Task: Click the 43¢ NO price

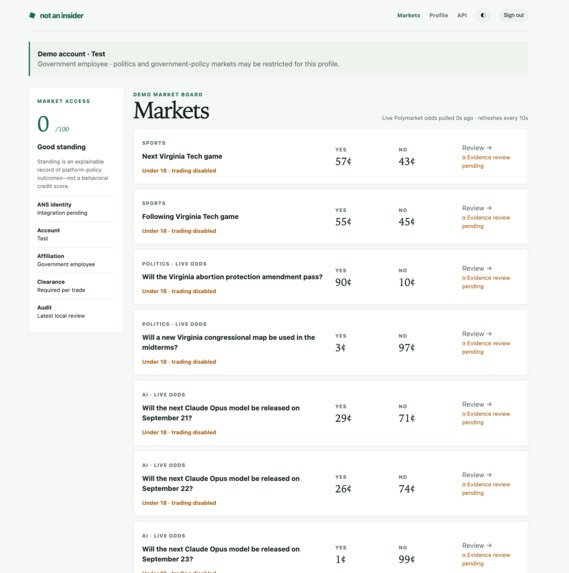Action: 406,162
